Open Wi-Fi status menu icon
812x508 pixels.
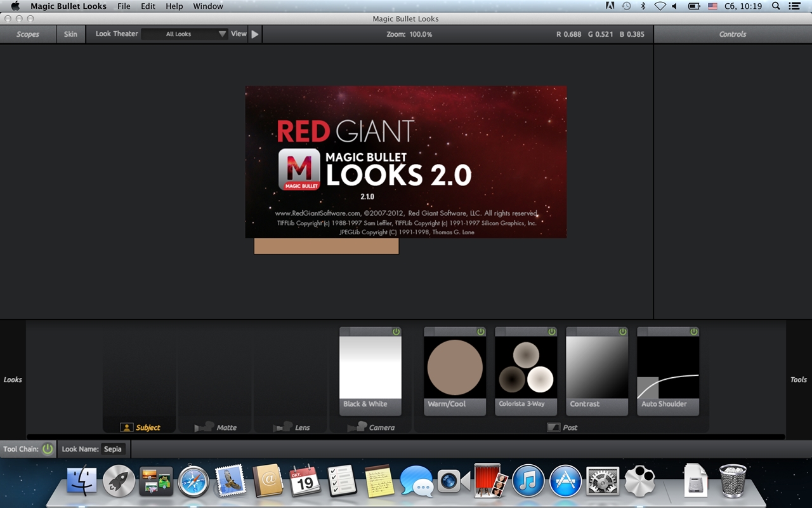coord(660,6)
